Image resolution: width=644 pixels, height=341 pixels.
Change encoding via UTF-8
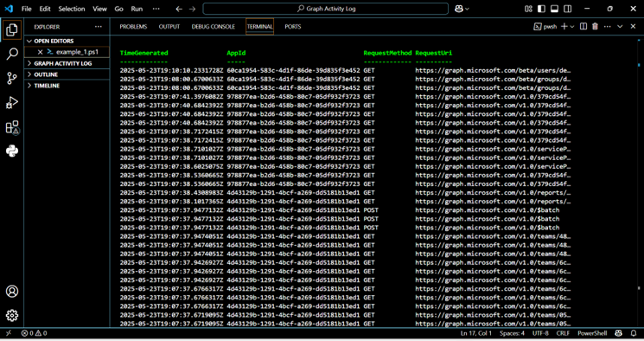[x=540, y=333]
